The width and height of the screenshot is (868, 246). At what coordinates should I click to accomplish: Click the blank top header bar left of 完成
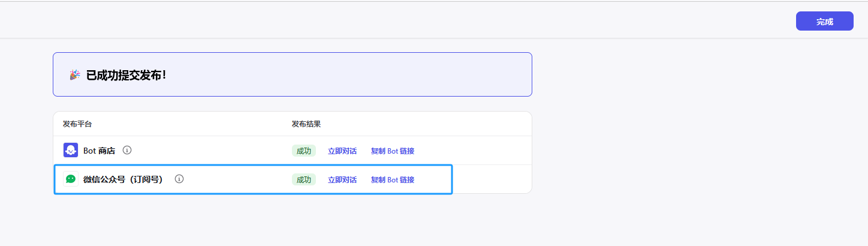pos(420,21)
